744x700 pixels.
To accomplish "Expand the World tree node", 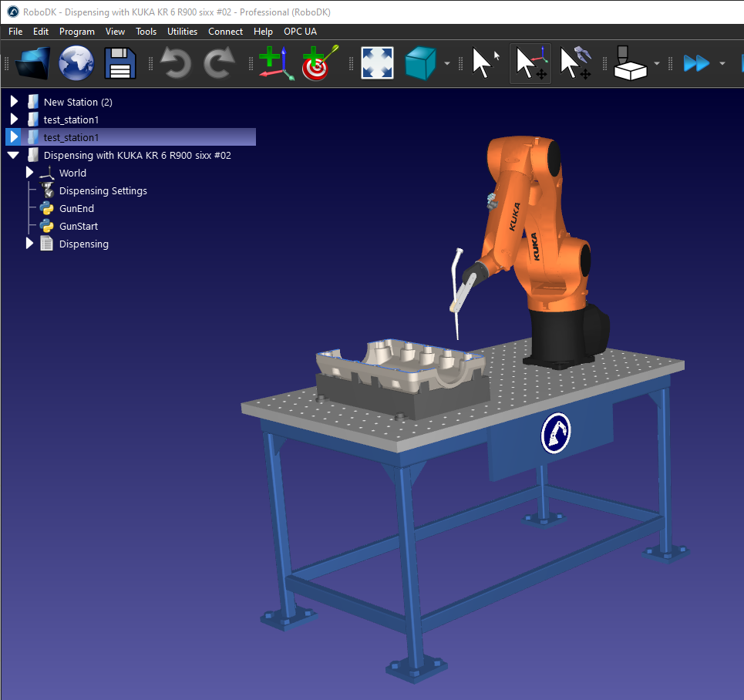I will (x=29, y=172).
